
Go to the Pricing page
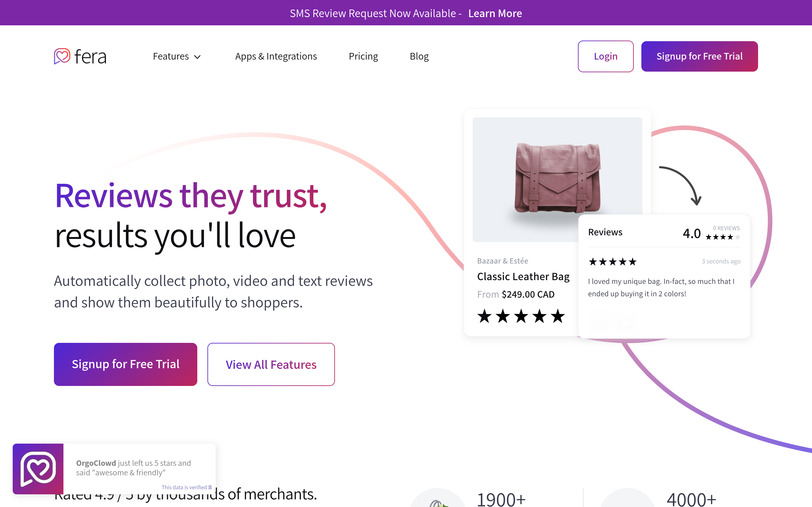[363, 56]
